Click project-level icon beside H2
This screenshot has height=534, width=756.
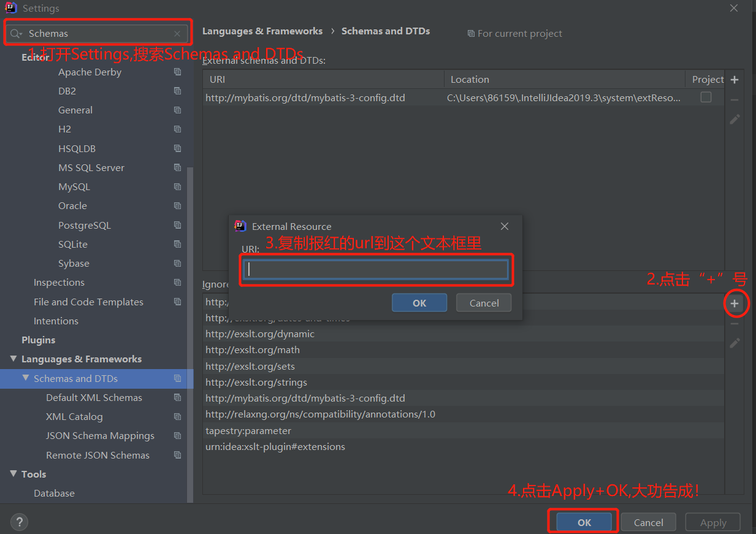coord(177,129)
